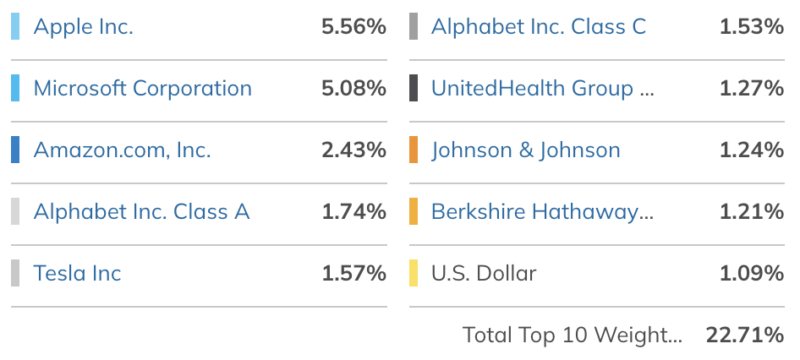The height and width of the screenshot is (360, 800).
Task: Open the Alphabet Inc. Class A link
Action: [x=141, y=212]
